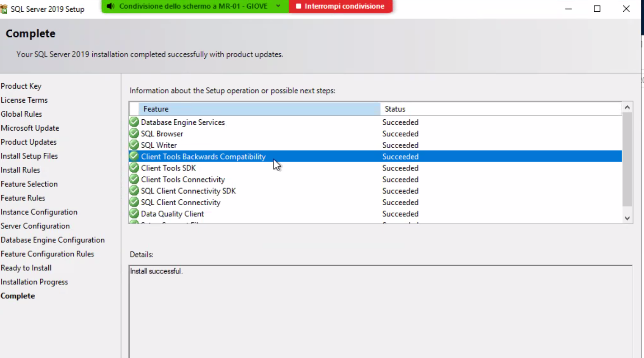This screenshot has width=644, height=358.
Task: Click the green check beside Client Tools SDK
Action: click(x=134, y=168)
